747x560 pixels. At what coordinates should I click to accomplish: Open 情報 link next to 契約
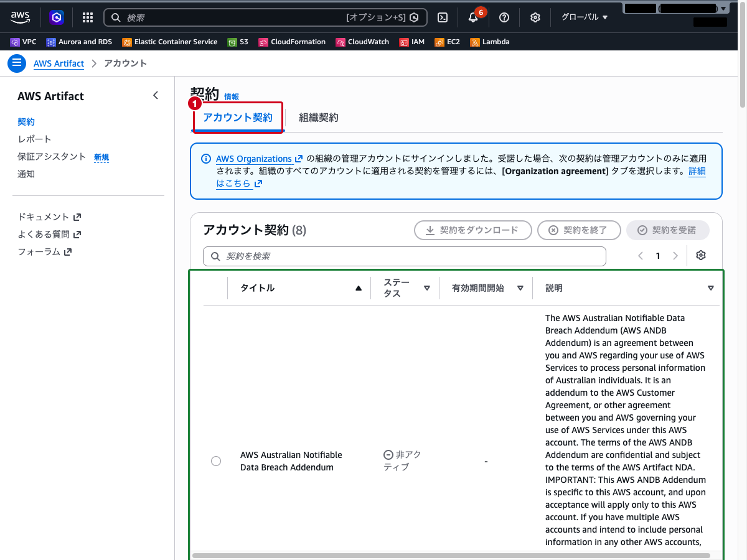(232, 96)
